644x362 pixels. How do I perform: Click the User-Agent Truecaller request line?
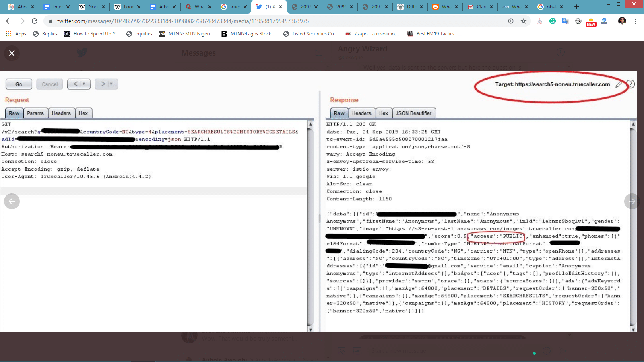[76, 177]
